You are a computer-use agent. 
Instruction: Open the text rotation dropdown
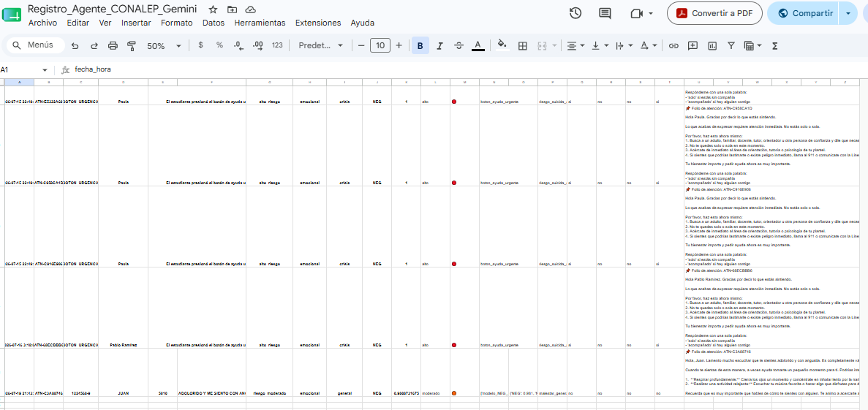(x=649, y=46)
